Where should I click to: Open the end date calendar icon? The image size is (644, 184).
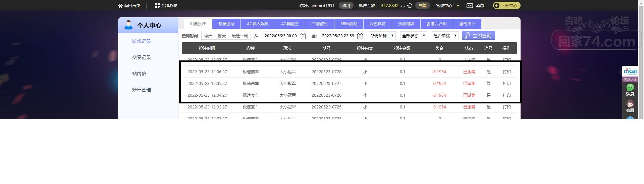360,36
